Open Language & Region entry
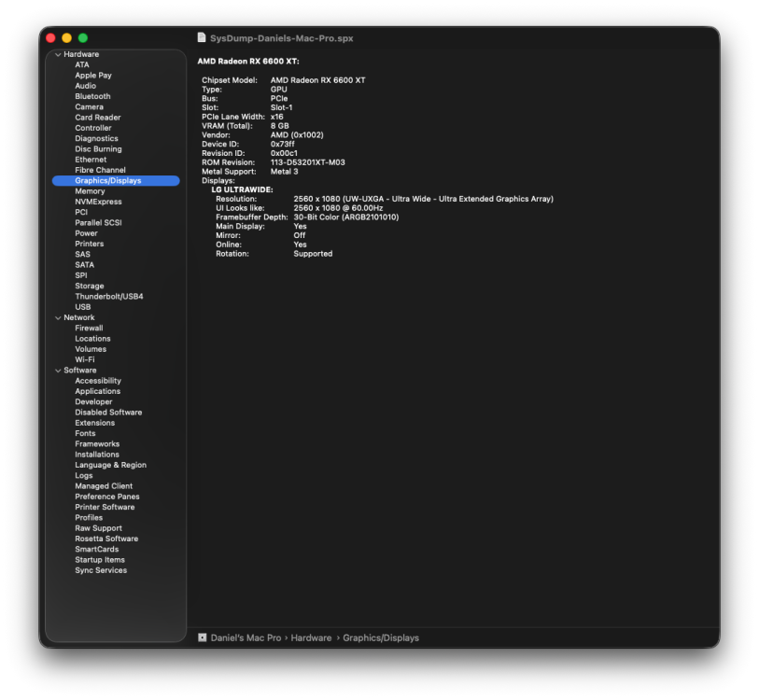The image size is (759, 700). pos(110,465)
